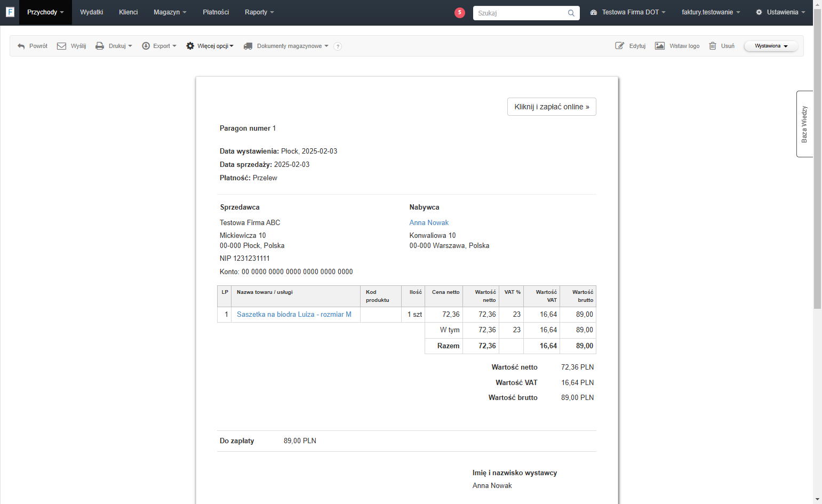The width and height of the screenshot is (822, 504).
Task: Click the dashboard icon beside Testowa Firma DOT
Action: pos(594,12)
